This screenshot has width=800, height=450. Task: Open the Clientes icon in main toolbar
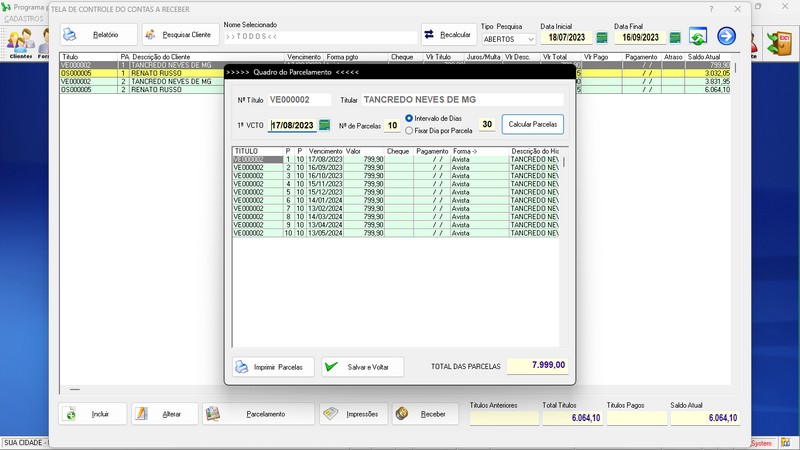pyautogui.click(x=19, y=42)
